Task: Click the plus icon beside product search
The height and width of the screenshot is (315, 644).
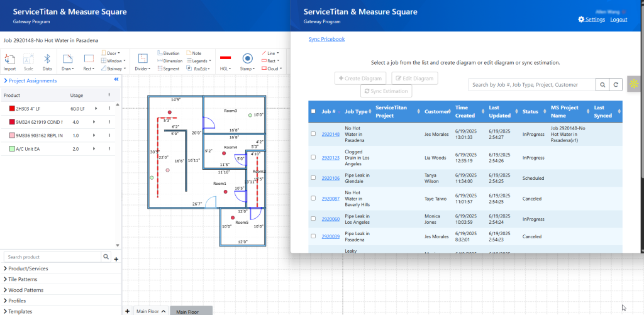Action: pos(116,259)
